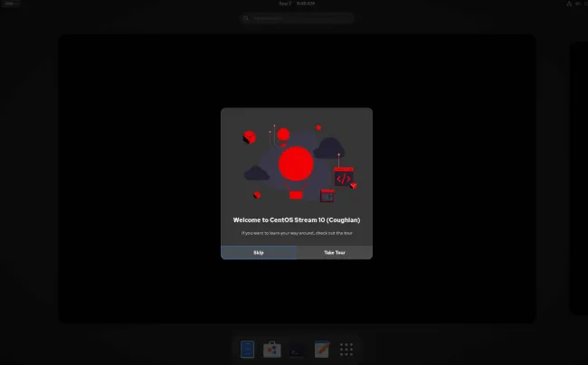Open the Text Editor dock icon
Image resolution: width=588 pixels, height=365 pixels.
coord(321,349)
